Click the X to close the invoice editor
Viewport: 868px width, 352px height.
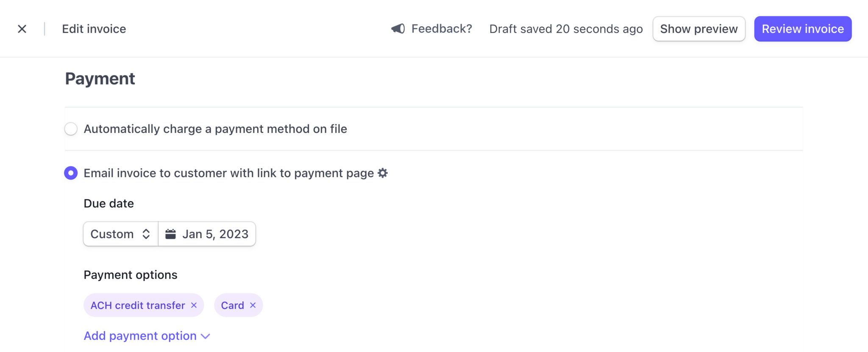[x=22, y=28]
